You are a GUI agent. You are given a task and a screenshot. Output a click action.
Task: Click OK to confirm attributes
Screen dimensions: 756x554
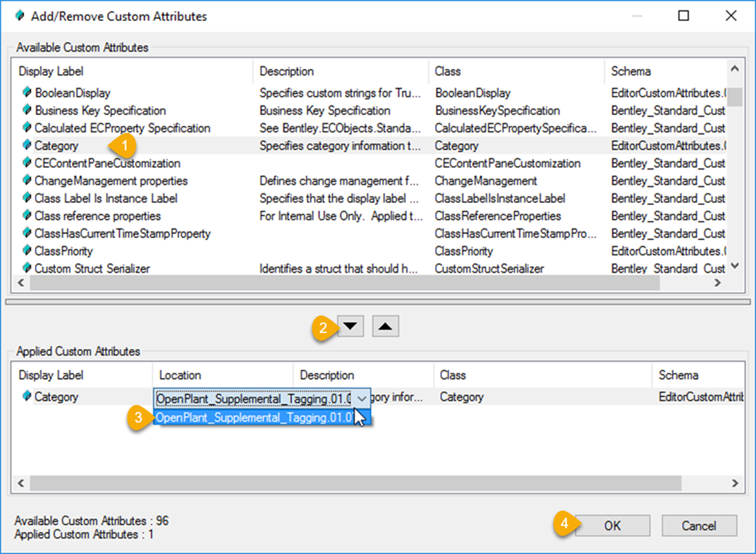pos(612,526)
